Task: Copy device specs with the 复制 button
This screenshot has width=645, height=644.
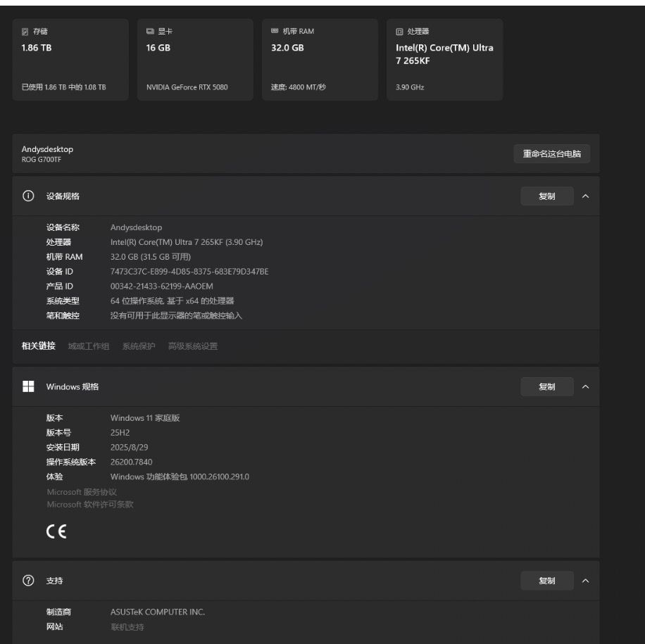Action: [546, 196]
